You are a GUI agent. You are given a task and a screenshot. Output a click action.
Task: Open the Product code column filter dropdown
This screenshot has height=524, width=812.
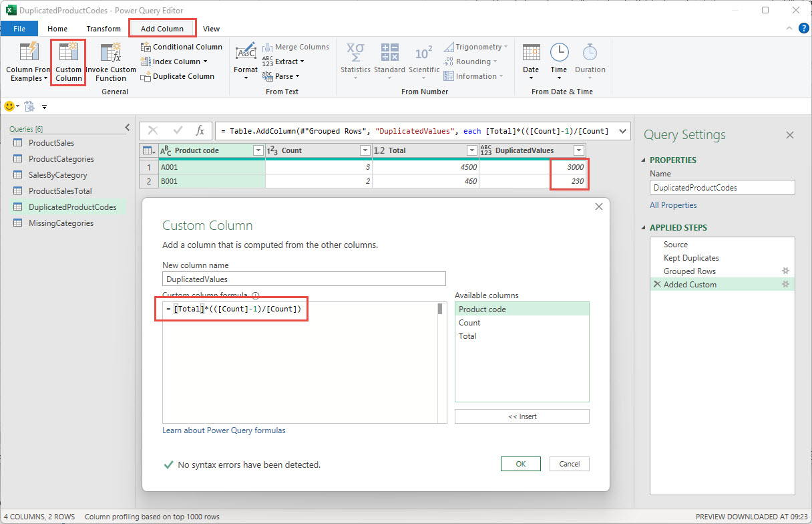coord(258,150)
